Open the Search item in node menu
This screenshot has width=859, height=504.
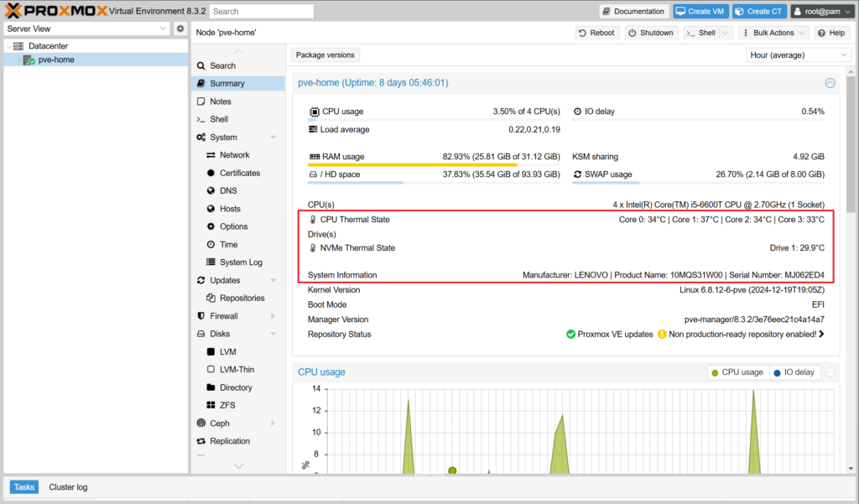[222, 65]
